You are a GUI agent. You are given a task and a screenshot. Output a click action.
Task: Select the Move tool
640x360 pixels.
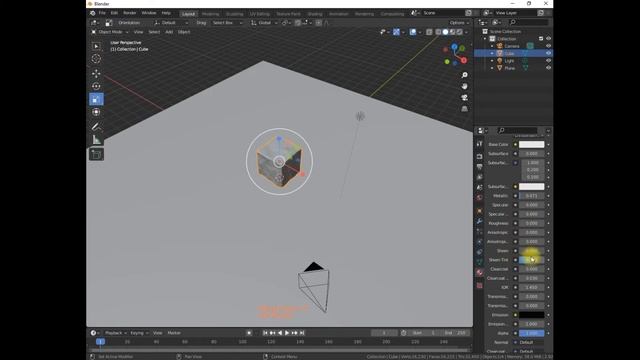coord(96,73)
